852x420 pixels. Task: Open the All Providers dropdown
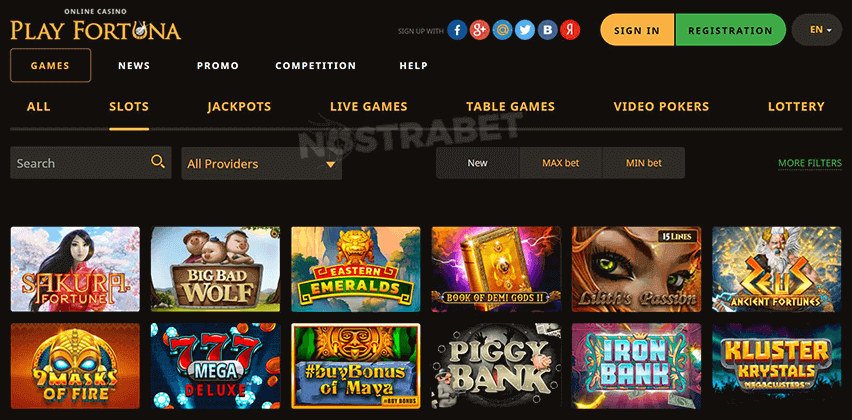261,164
